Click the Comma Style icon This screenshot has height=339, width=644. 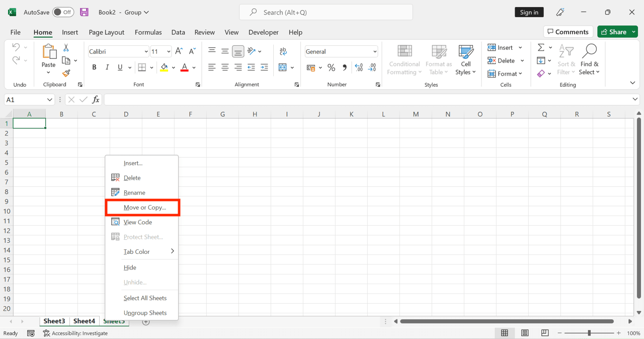pos(345,67)
